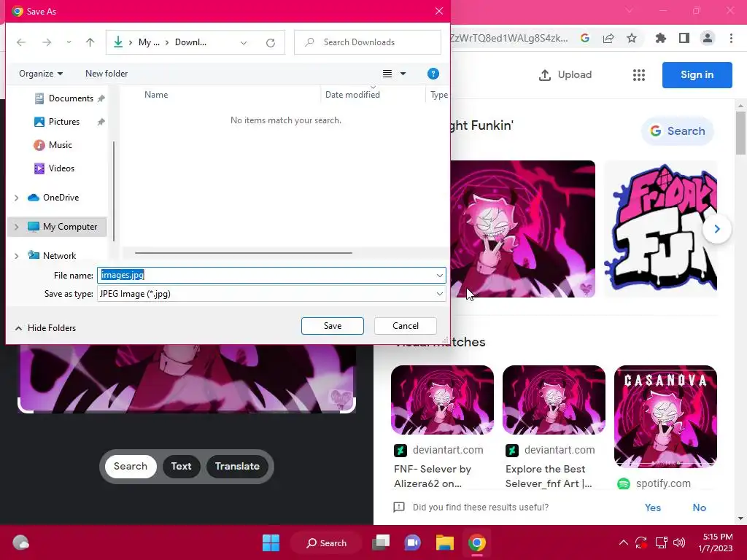Sort by Name column header

point(156,95)
